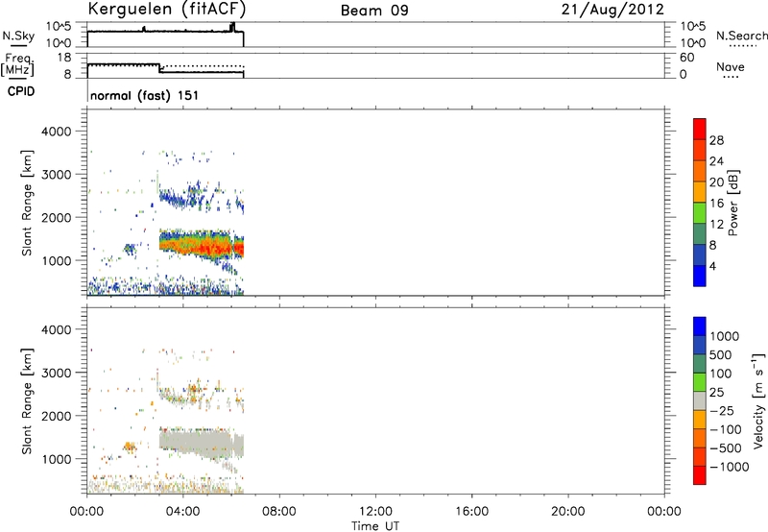Click the 'Velocity [m s⁻¹]' colorbar label

click(758, 400)
